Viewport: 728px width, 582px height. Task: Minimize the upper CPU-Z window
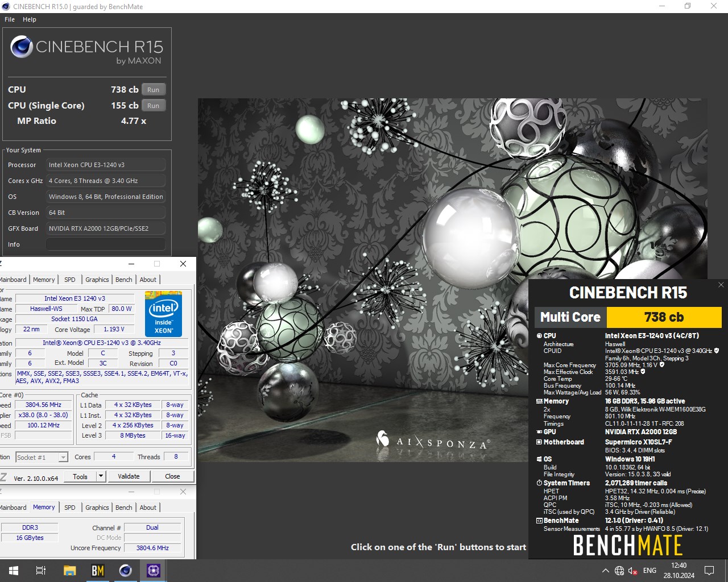click(131, 264)
